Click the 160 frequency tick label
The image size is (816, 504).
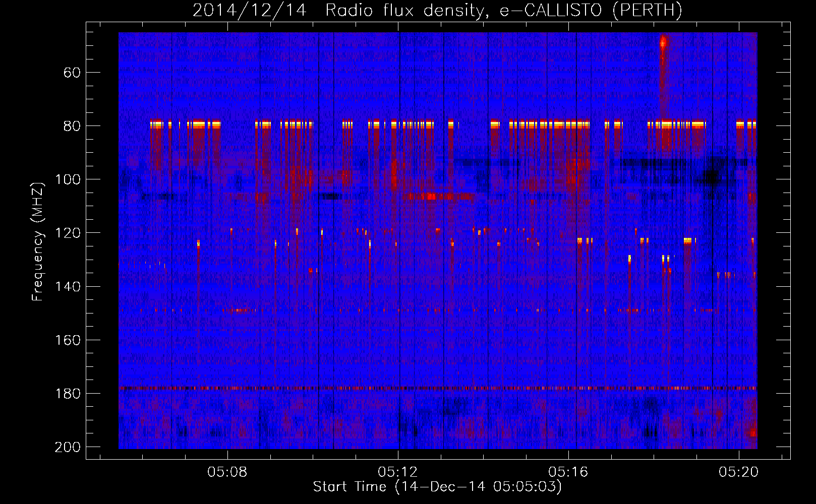coord(68,340)
